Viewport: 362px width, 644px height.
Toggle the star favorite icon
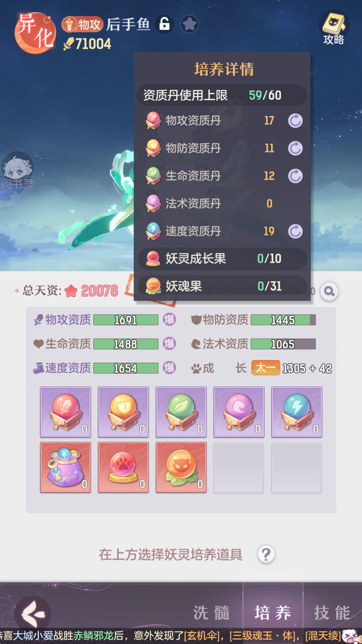click(189, 24)
